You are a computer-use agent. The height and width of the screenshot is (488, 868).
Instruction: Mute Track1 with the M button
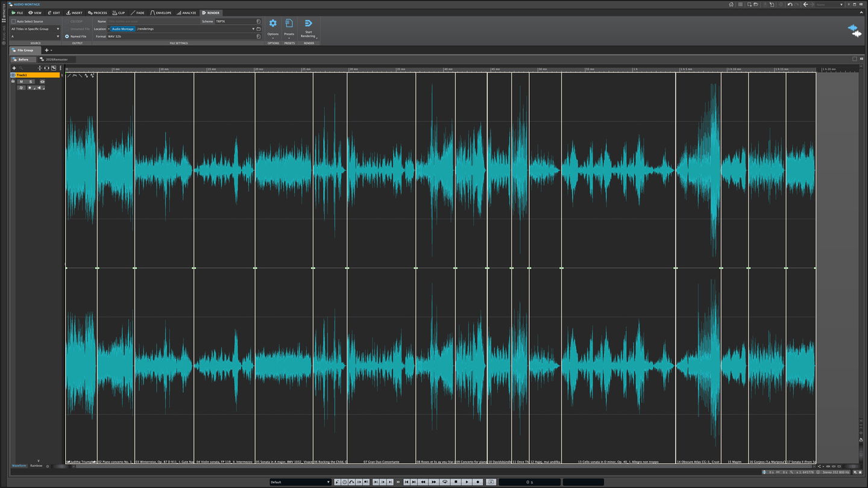[x=22, y=81]
